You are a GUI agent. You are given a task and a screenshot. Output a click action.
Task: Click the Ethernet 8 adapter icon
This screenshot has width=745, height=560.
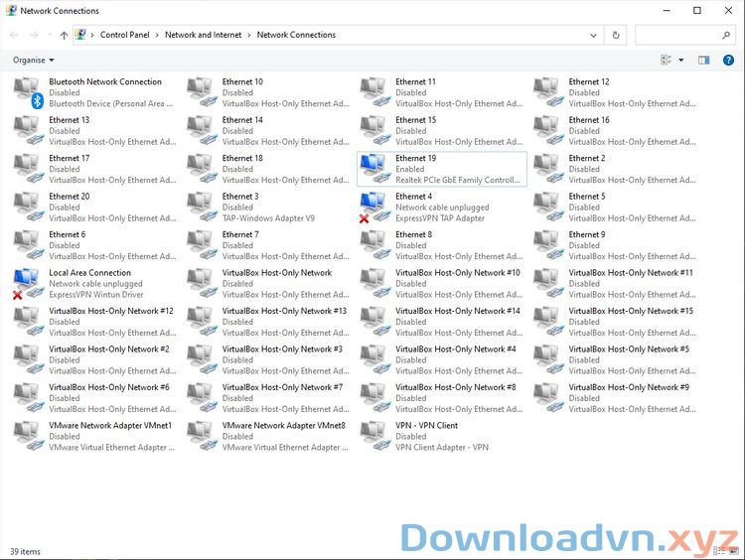tap(375, 245)
